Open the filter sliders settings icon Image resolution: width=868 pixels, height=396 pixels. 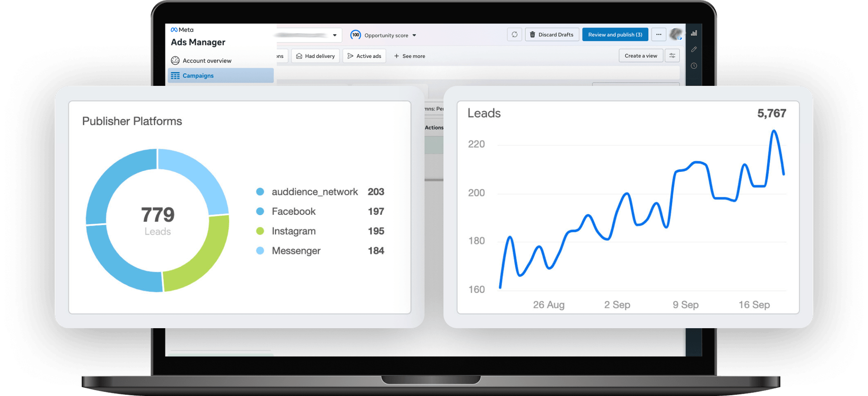[x=672, y=56]
